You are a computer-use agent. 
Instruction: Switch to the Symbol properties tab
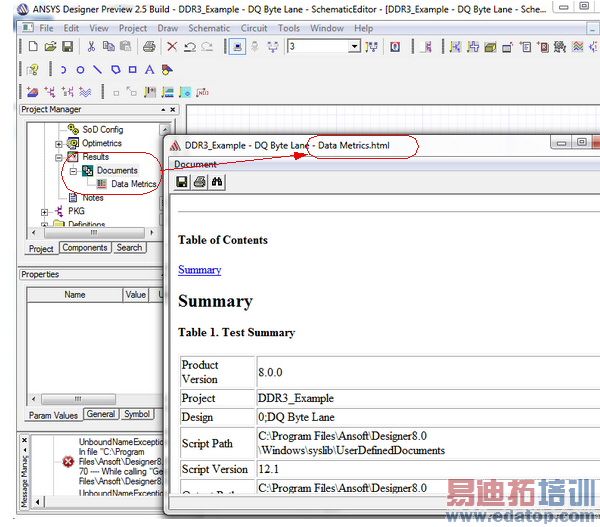click(137, 414)
